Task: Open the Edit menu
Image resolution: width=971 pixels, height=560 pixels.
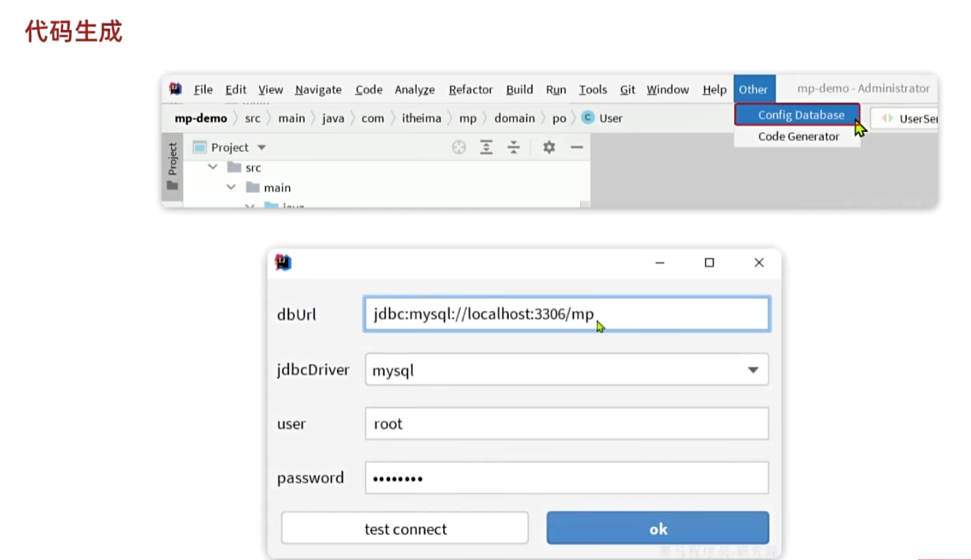Action: point(236,89)
